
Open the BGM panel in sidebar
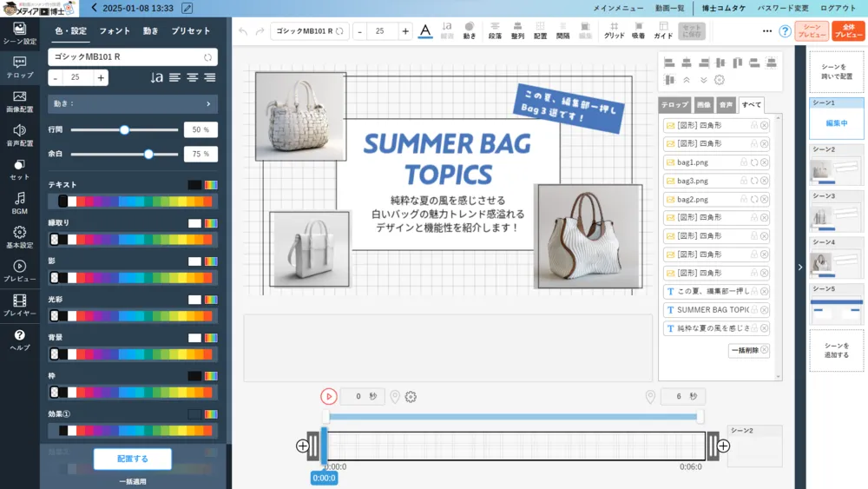coord(19,203)
